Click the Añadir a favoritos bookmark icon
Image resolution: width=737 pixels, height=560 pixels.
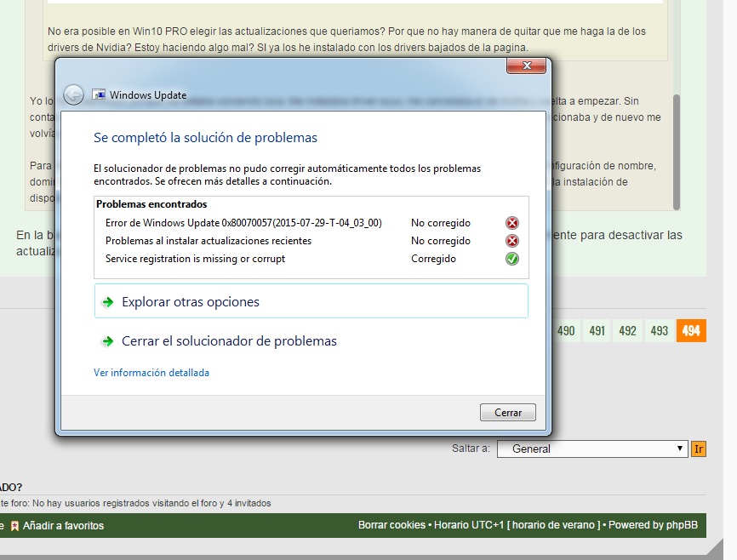pyautogui.click(x=14, y=526)
